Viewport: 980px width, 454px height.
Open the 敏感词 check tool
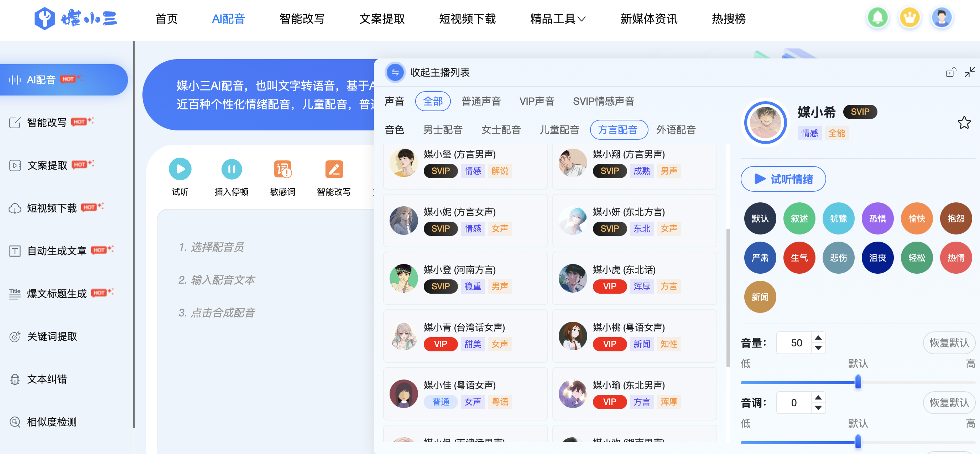click(x=283, y=169)
